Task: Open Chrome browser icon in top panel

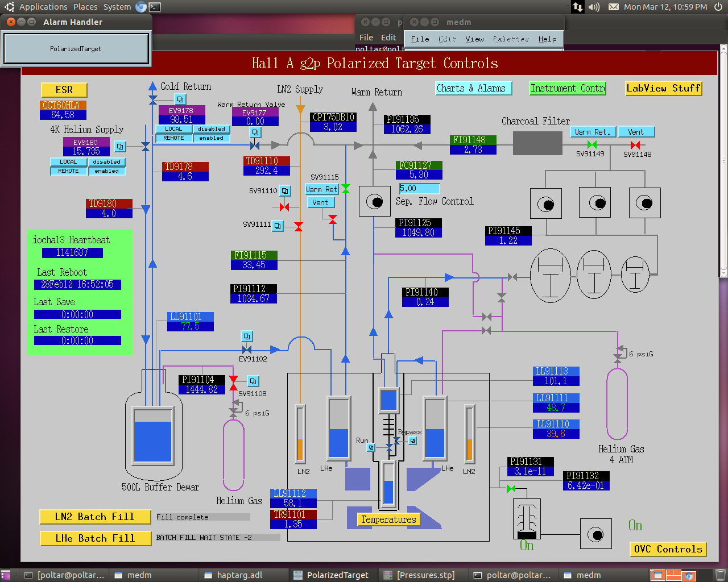Action: [x=141, y=7]
